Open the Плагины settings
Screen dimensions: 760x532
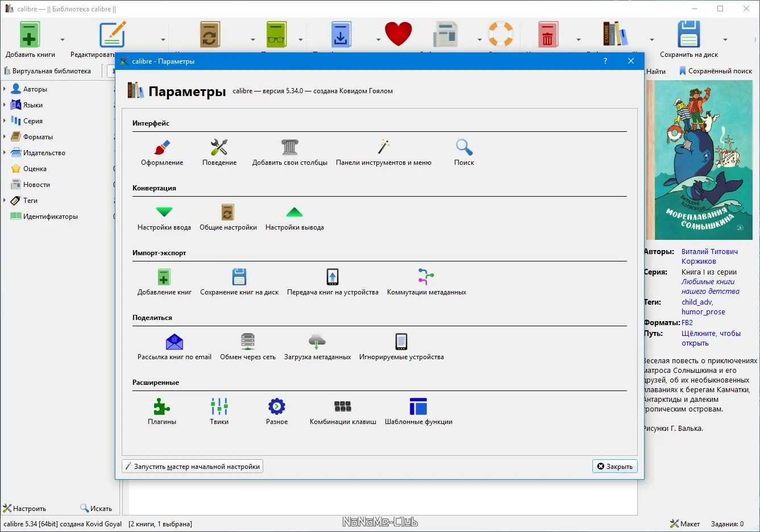(x=162, y=412)
